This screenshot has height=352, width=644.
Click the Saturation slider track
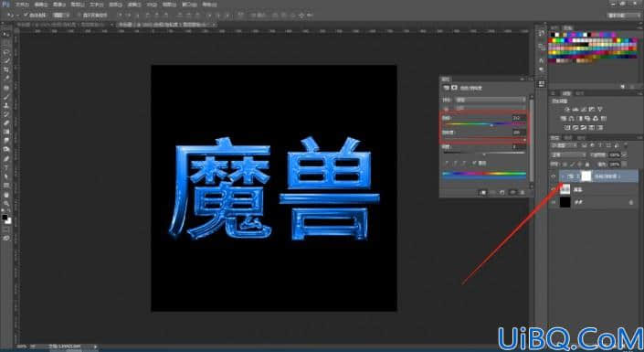(485, 139)
